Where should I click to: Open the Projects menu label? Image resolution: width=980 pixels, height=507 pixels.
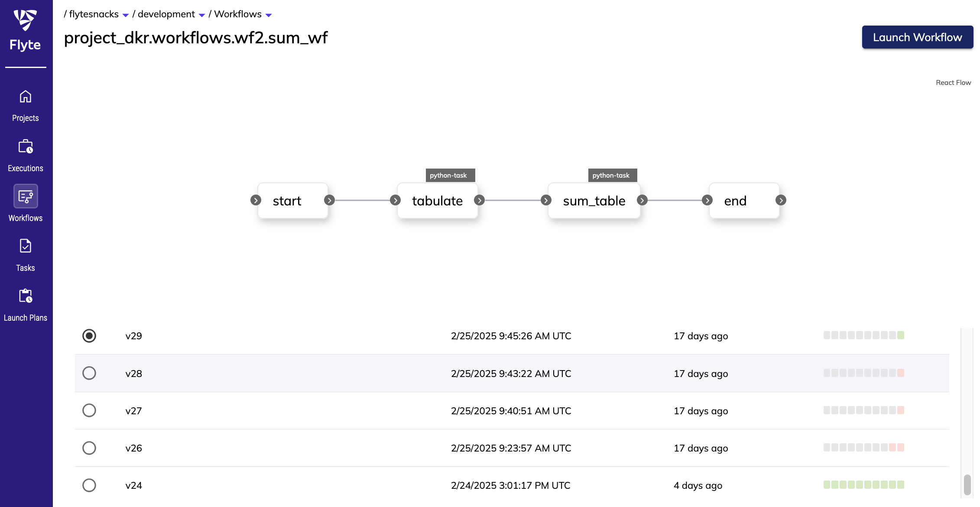pos(26,118)
